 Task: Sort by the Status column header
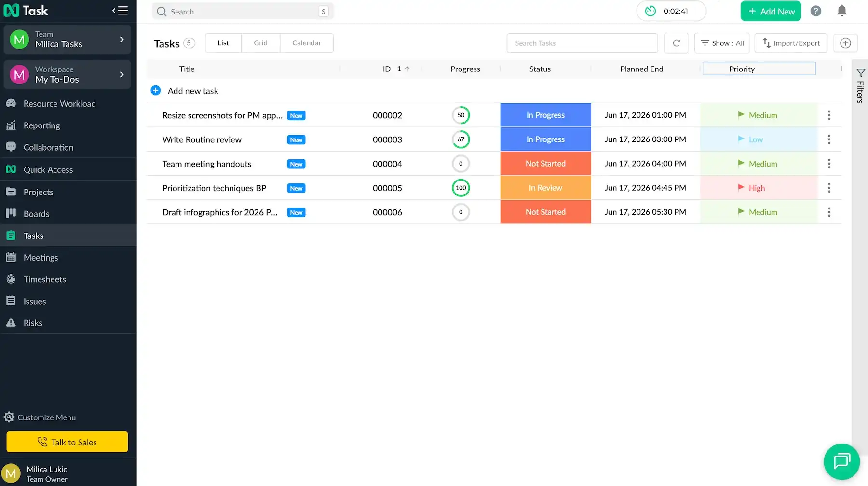pos(540,69)
